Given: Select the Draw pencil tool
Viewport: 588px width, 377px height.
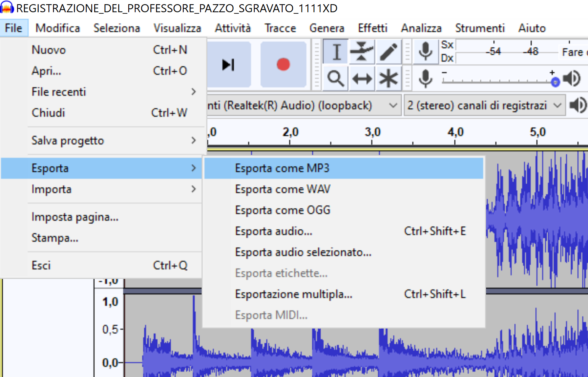Looking at the screenshot, I should click(x=388, y=52).
